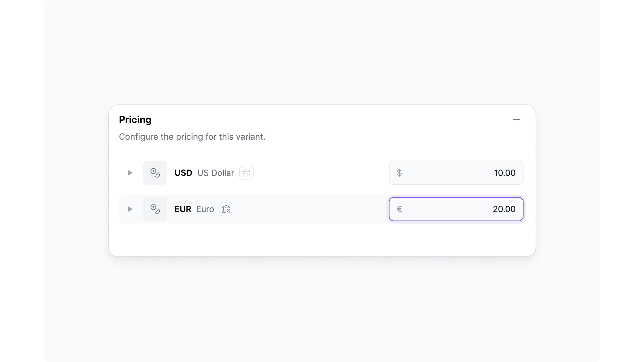Image resolution: width=644 pixels, height=362 pixels.
Task: Click the USD label in the pricing list
Action: [x=183, y=173]
